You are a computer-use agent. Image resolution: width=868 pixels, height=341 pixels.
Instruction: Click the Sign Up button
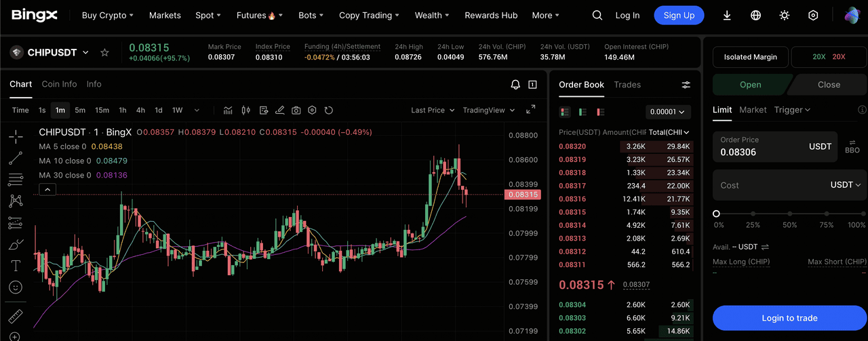coord(679,15)
